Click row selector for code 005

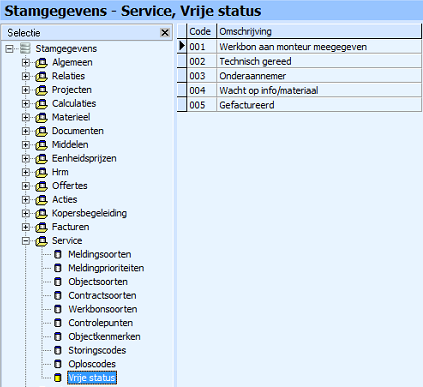182,105
